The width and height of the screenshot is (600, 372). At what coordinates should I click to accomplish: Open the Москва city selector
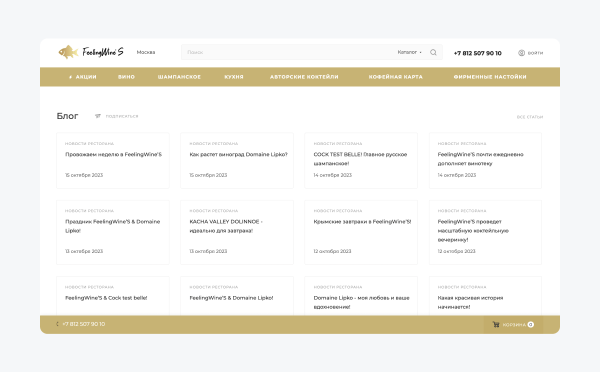[146, 52]
